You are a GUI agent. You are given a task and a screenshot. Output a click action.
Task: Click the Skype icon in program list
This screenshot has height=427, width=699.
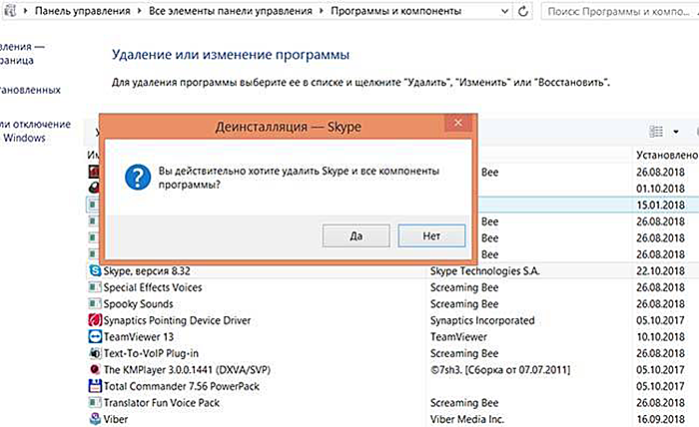coord(95,271)
